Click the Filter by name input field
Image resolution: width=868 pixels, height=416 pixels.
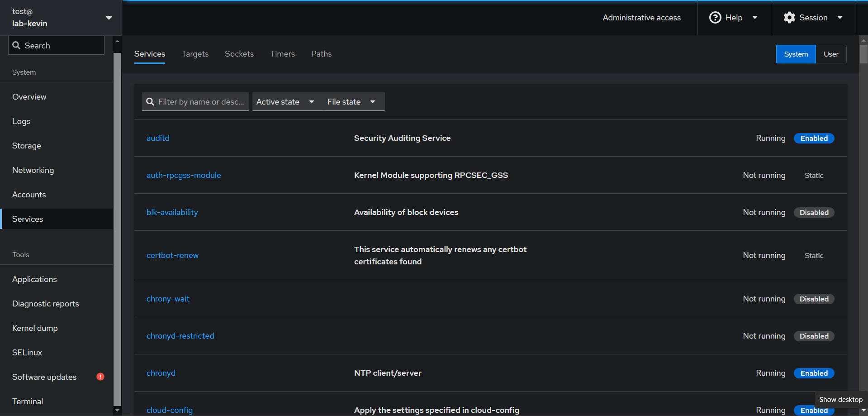[201, 102]
